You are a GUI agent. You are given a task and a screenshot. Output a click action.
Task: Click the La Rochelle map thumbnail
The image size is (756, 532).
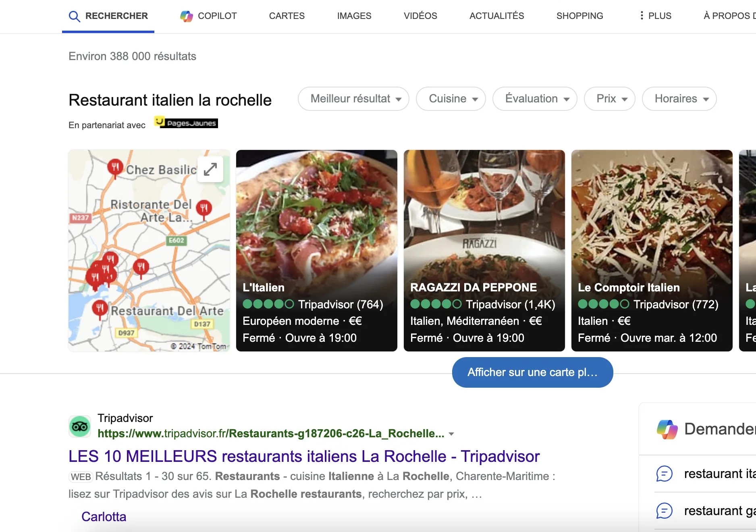pyautogui.click(x=149, y=251)
